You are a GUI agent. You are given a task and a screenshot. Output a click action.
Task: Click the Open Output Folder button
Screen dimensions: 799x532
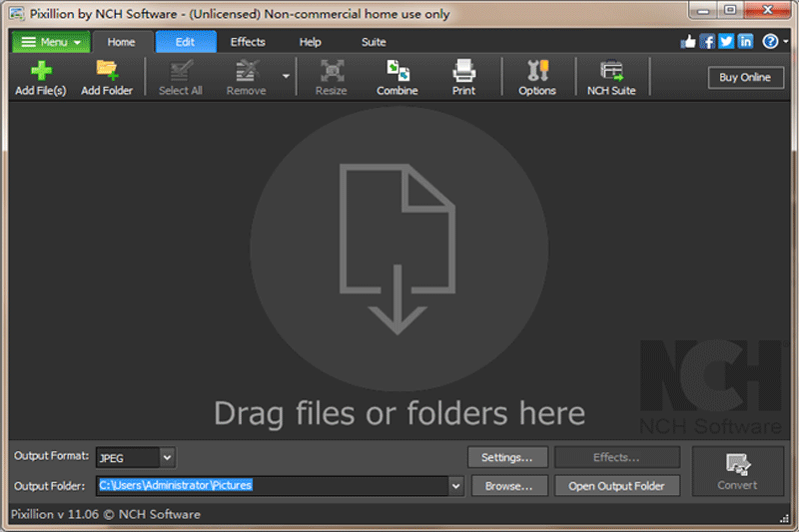click(617, 486)
